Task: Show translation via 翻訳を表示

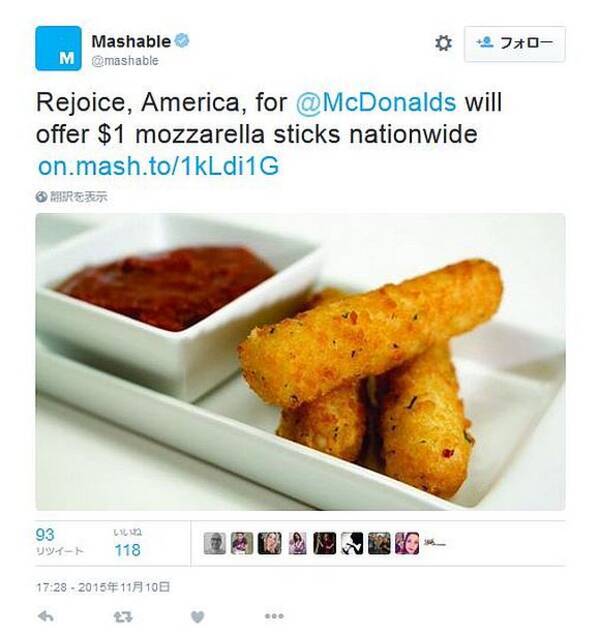Action: [79, 197]
